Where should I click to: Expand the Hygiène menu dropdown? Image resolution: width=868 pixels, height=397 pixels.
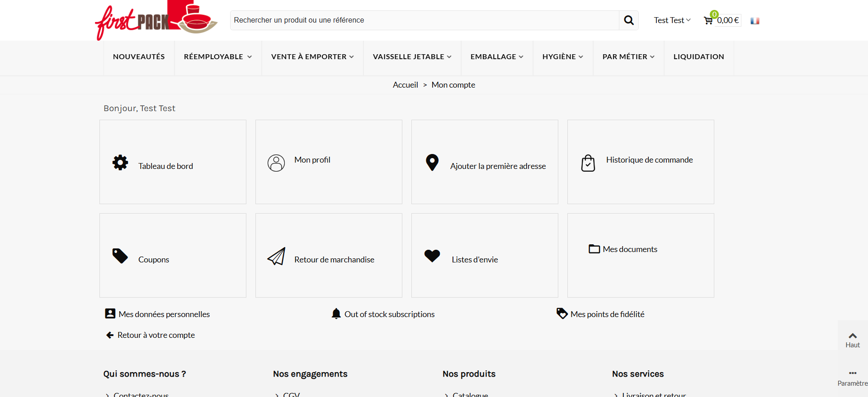click(562, 57)
